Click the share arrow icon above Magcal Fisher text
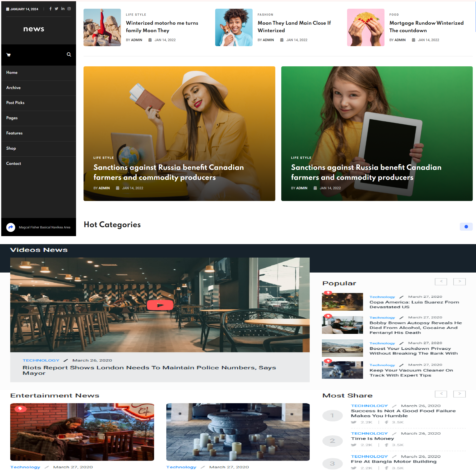This screenshot has height=476, width=476. (10, 227)
